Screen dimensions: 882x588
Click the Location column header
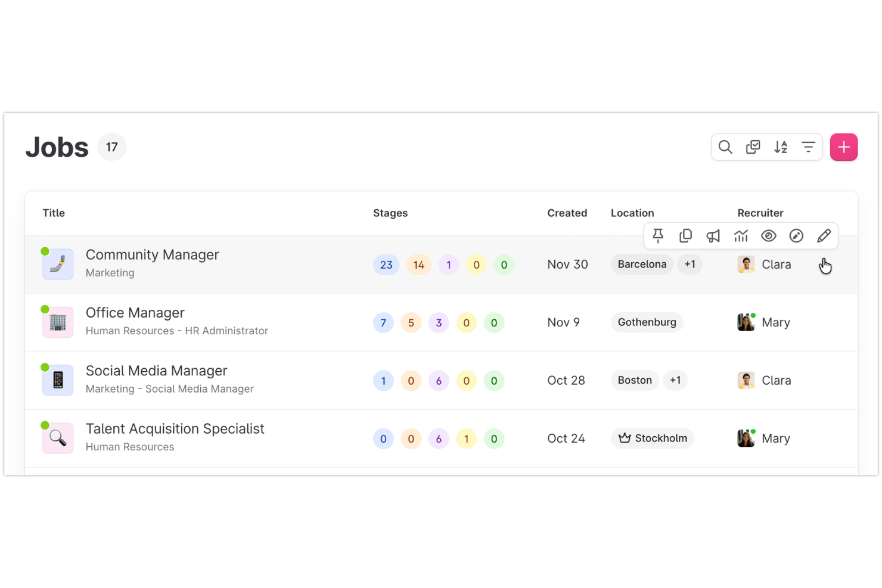coord(632,213)
